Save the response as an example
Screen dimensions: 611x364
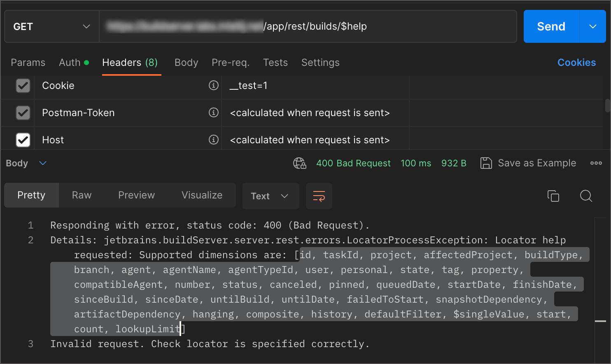[x=528, y=163]
